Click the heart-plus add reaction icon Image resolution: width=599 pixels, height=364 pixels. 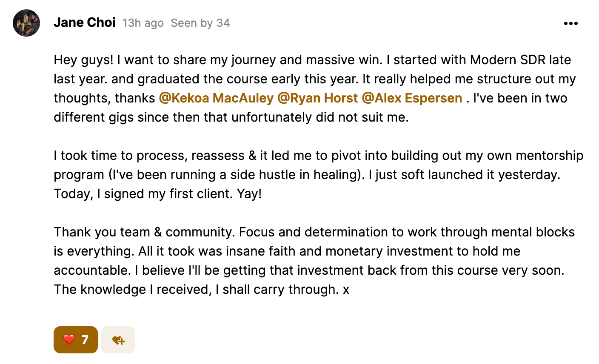pos(118,340)
